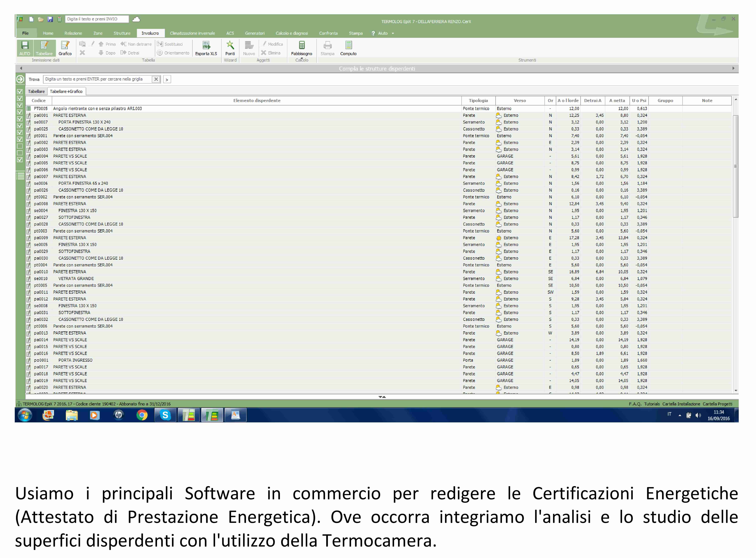Toggle the bottom checked sidebar checkbox
This screenshot has height=558, width=756.
click(20, 160)
